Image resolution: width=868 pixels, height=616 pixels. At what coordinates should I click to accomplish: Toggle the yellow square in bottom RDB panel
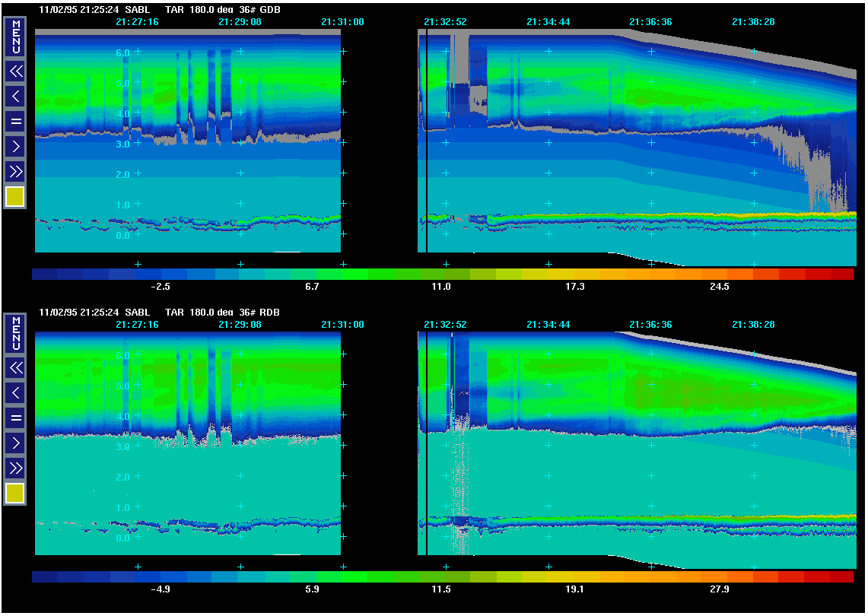[x=15, y=494]
